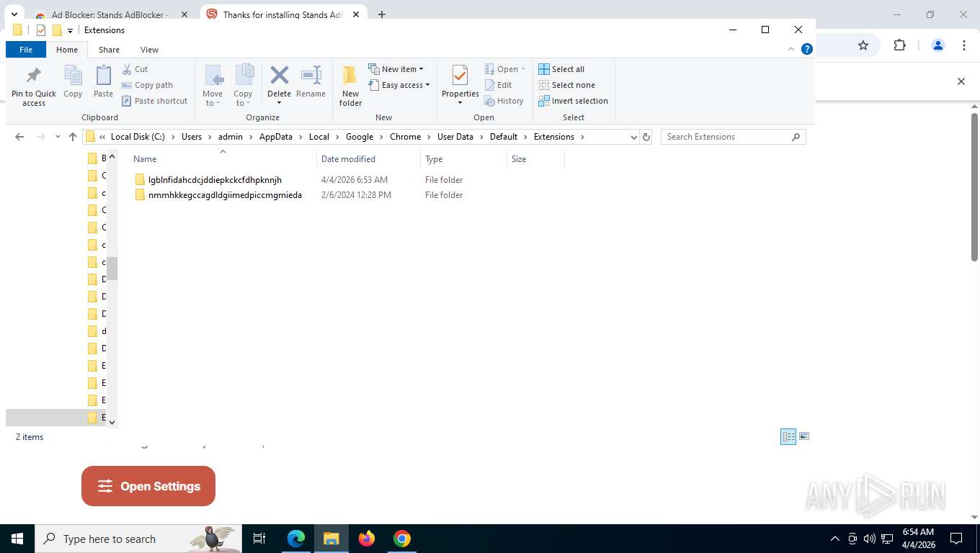Cut the selected item
The height and width of the screenshot is (553, 980).
(x=135, y=69)
